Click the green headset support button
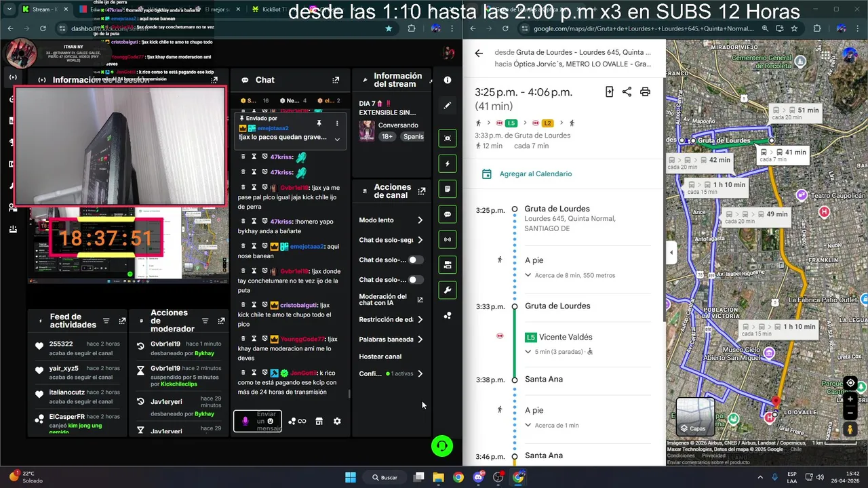Screen dimensions: 868x488 pyautogui.click(x=442, y=445)
